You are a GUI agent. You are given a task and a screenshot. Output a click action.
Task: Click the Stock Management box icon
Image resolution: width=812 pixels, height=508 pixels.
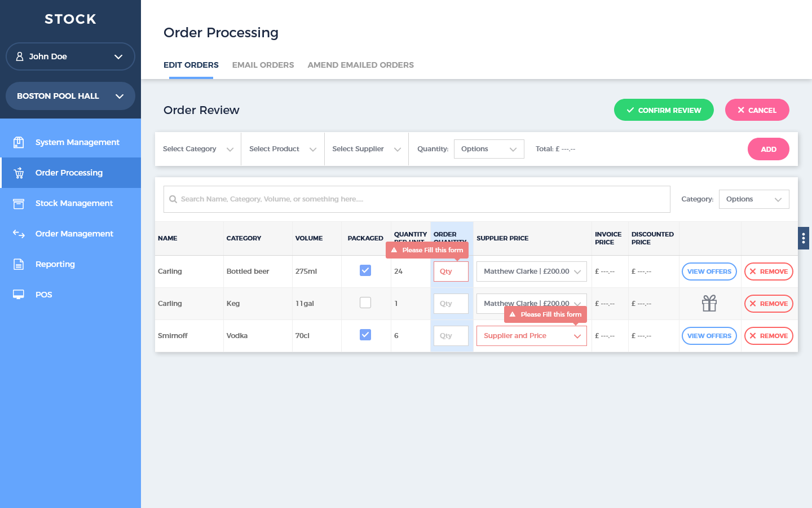click(19, 203)
